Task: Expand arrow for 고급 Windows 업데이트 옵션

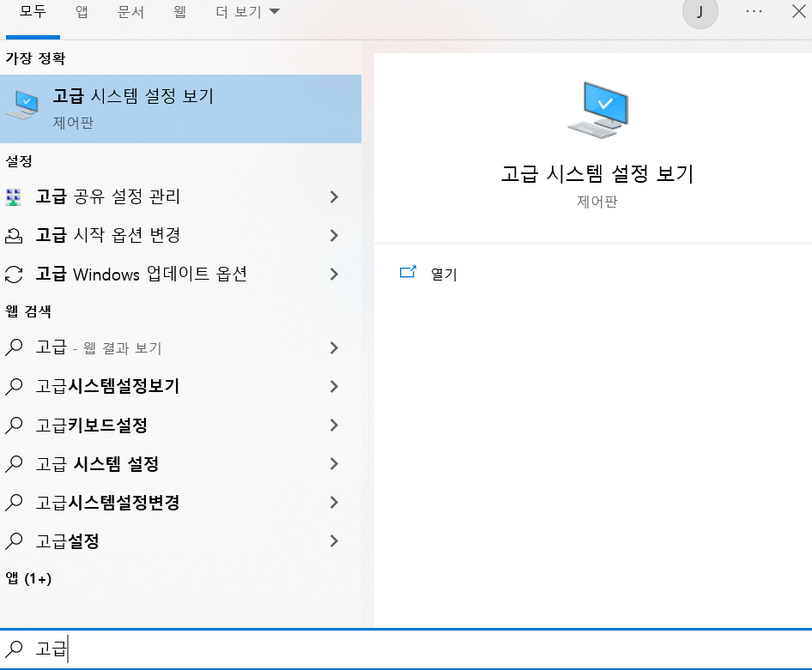Action: click(x=334, y=275)
